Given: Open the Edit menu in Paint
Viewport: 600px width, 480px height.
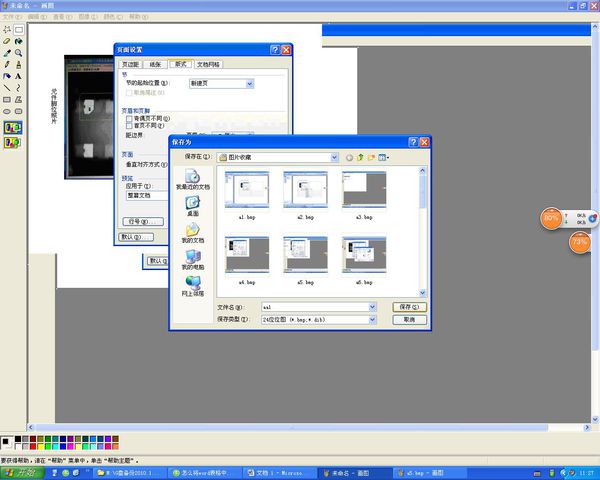Looking at the screenshot, I should [x=37, y=17].
